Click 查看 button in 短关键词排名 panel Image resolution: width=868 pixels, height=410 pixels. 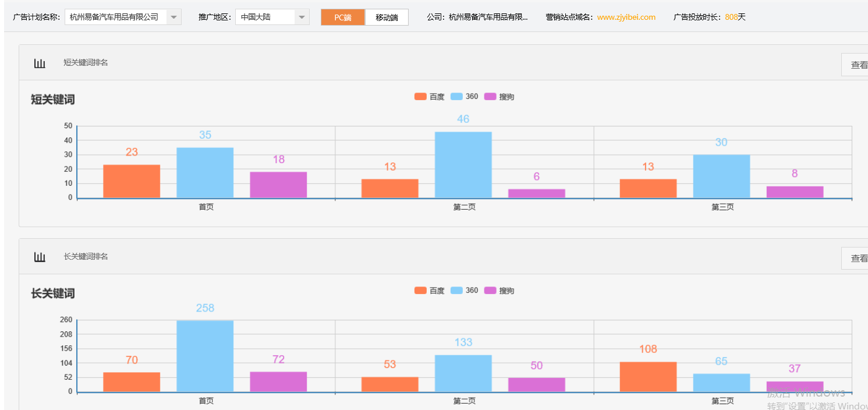click(x=858, y=65)
